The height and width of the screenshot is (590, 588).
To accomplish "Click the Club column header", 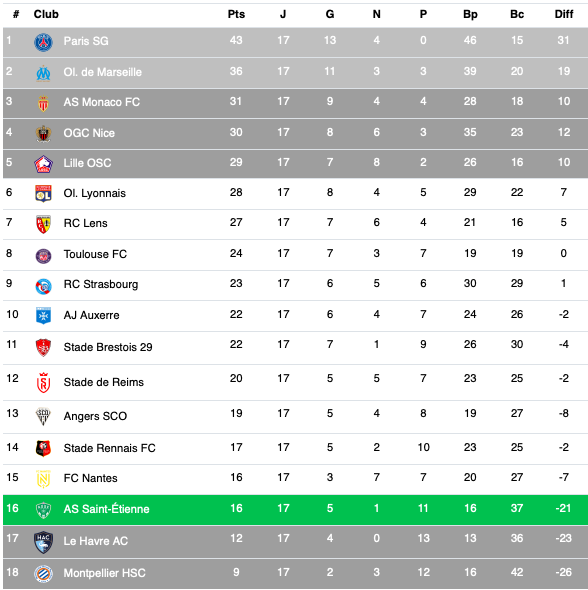I will pyautogui.click(x=46, y=14).
